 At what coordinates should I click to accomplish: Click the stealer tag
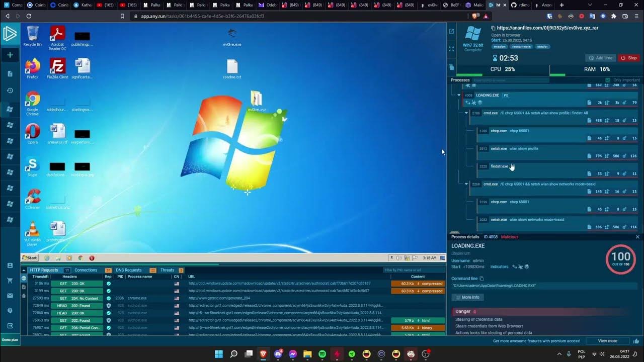[543, 47]
